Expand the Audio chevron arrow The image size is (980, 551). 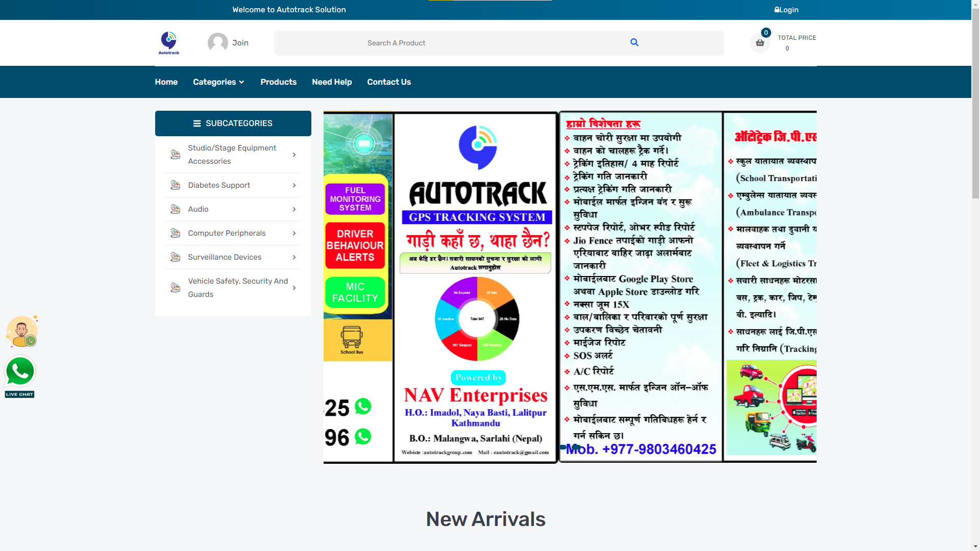(294, 209)
